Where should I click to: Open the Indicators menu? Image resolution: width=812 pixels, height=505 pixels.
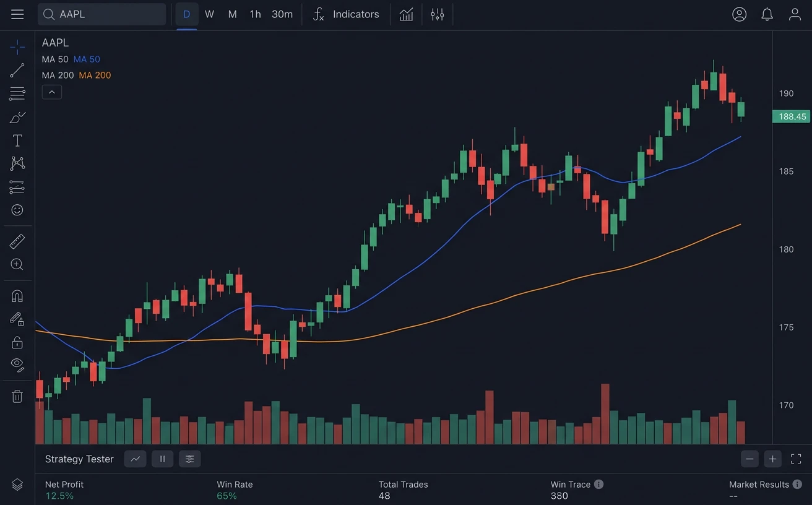tap(346, 14)
